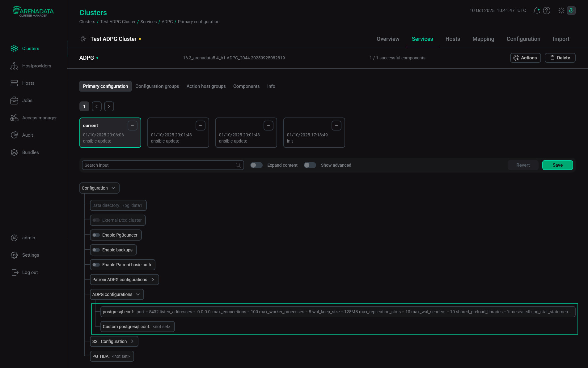Enable the PgBouncer toggle
Screen dimensions: 588x368
click(x=96, y=235)
